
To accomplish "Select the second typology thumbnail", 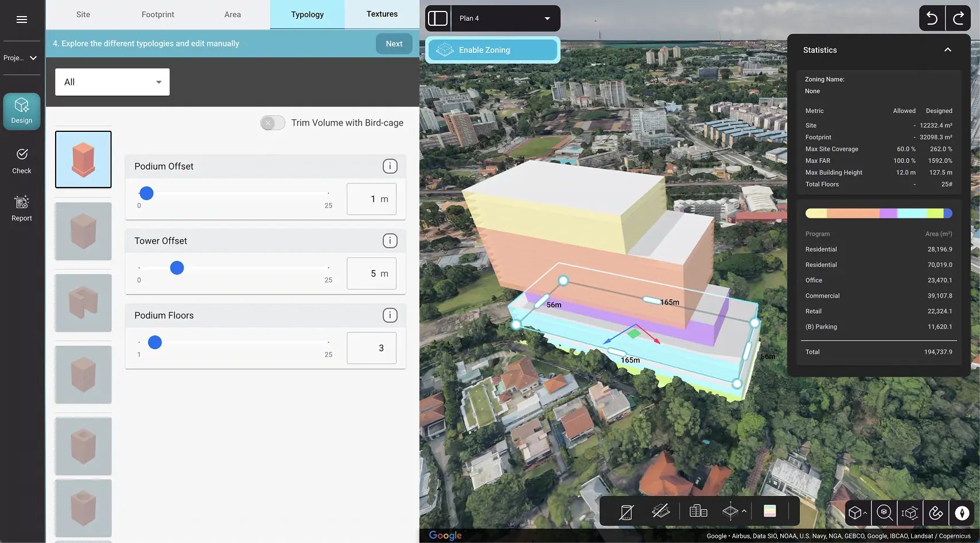I will (x=83, y=231).
